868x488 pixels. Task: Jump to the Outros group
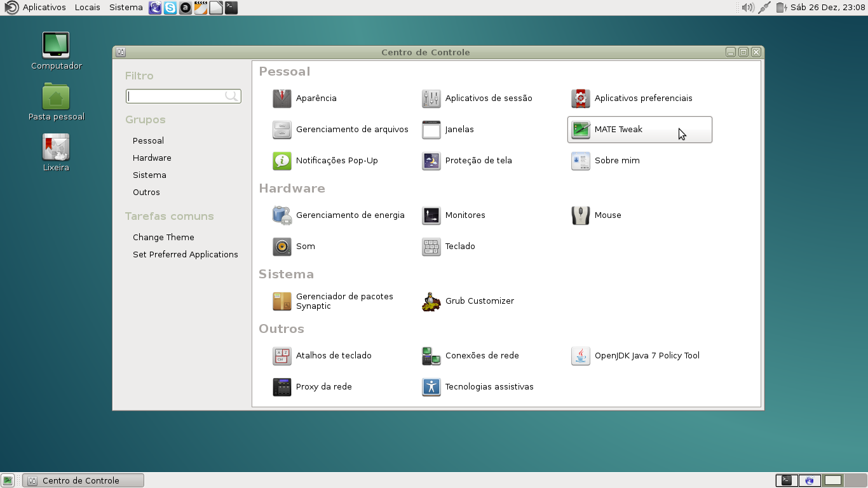click(146, 192)
